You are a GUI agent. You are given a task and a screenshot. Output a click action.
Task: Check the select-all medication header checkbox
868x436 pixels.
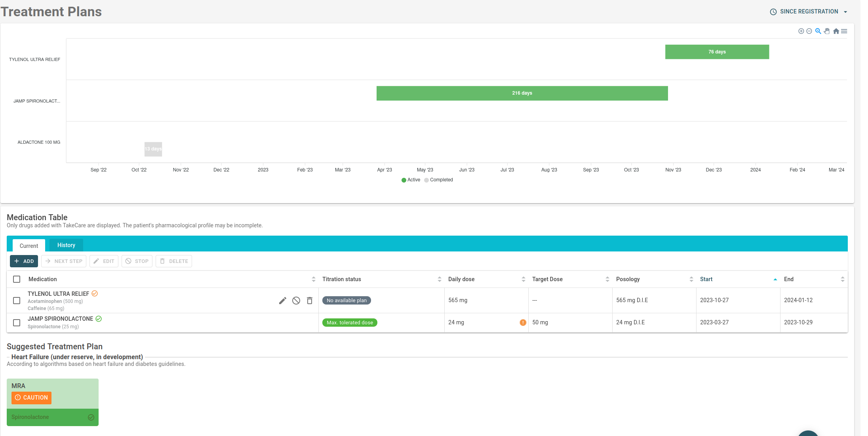coord(17,279)
